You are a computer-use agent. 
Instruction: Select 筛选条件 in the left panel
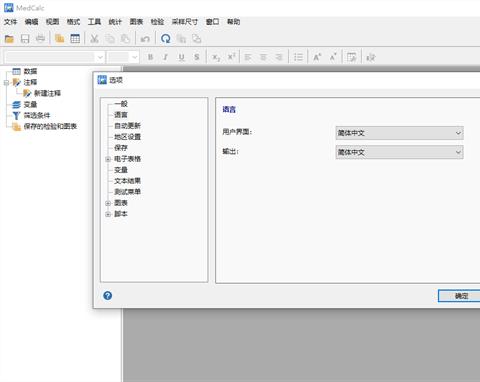click(x=37, y=116)
